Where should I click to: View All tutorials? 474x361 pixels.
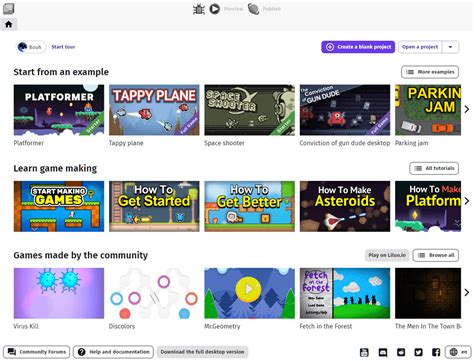coord(434,168)
